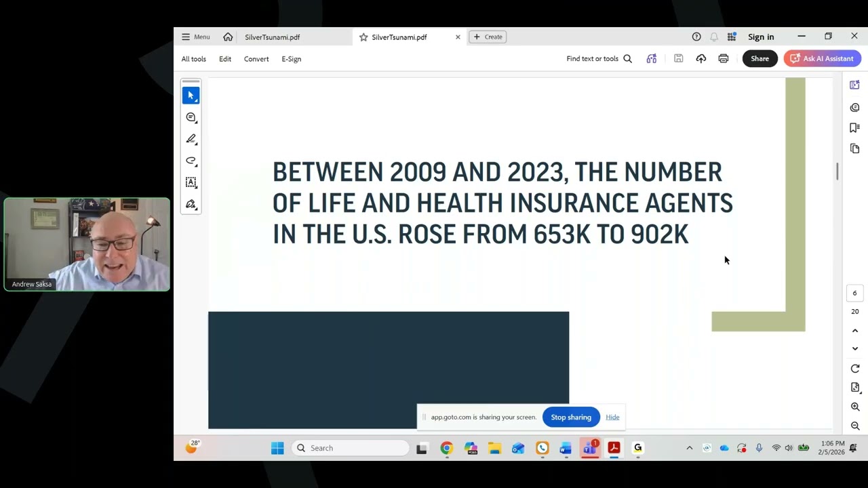Click Andrew Saksa's webcam video tile
This screenshot has height=488, width=868.
click(x=87, y=244)
